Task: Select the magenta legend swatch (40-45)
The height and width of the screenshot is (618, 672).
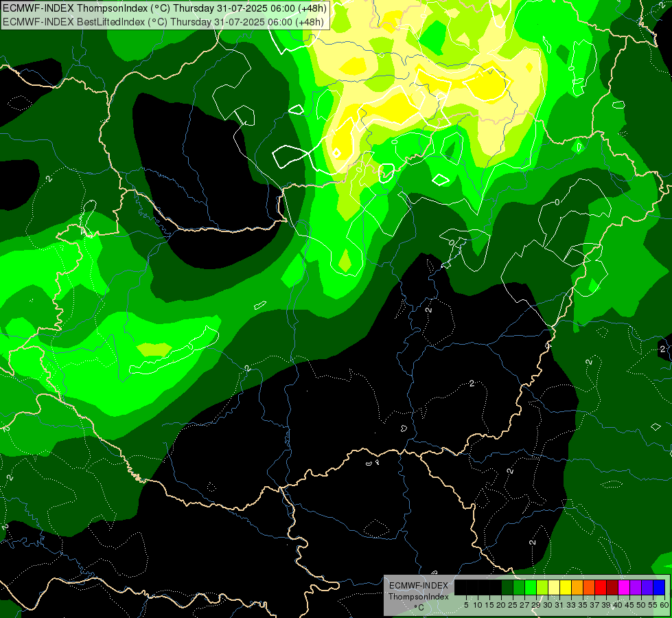Action: pyautogui.click(x=623, y=587)
